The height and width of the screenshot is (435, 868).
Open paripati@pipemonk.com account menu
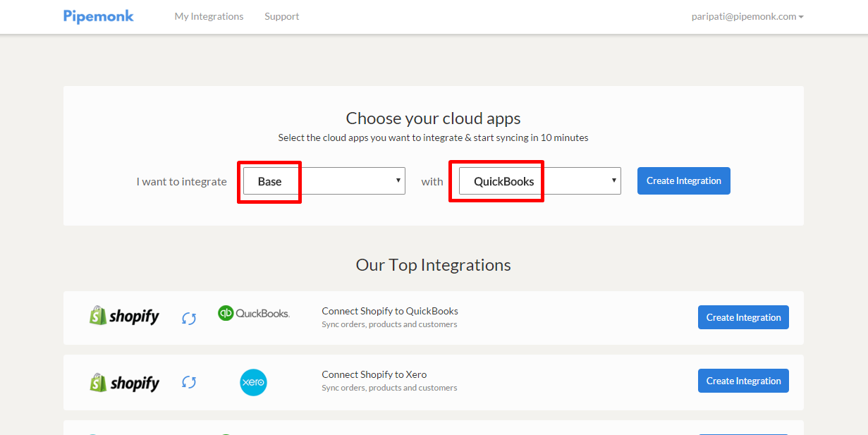pos(747,16)
